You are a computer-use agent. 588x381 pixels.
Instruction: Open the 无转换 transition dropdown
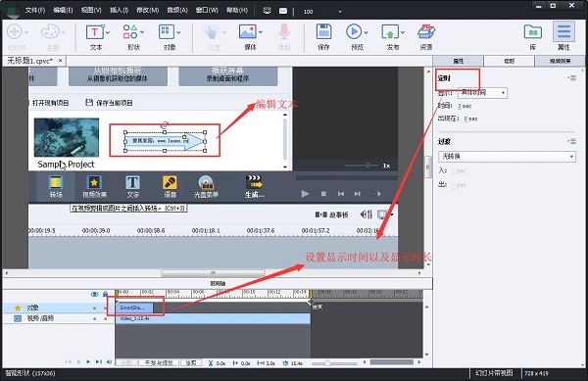(507, 157)
